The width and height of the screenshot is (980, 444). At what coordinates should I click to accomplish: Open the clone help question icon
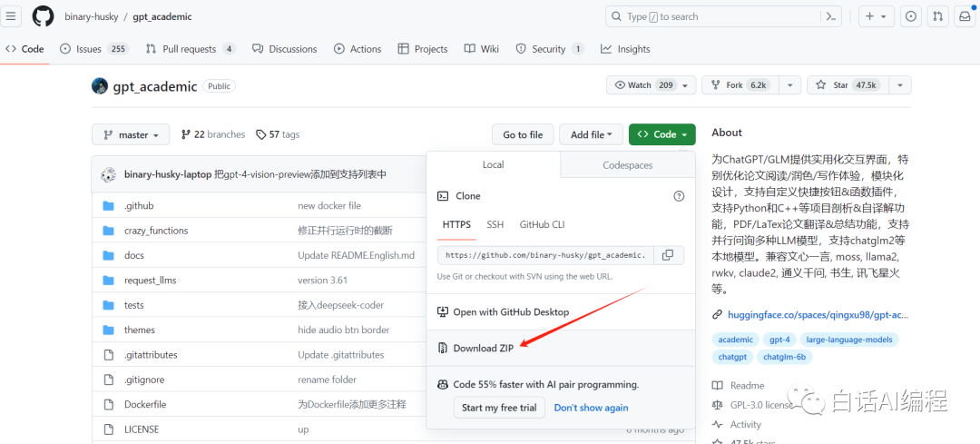pyautogui.click(x=679, y=196)
